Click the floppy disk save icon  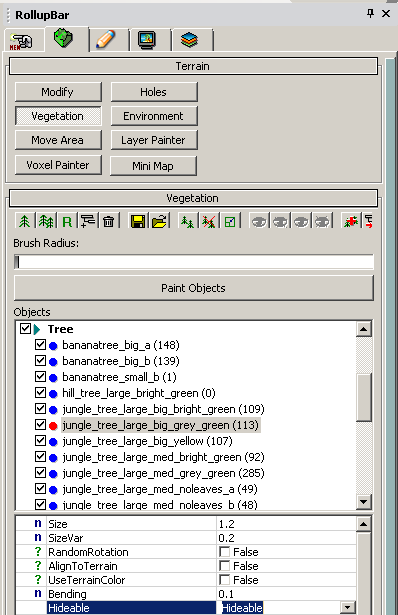138,222
